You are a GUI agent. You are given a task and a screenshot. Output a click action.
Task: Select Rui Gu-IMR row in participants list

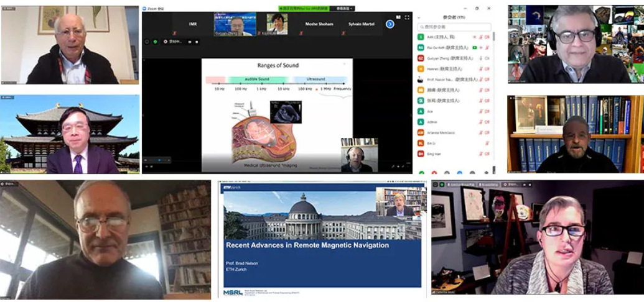(x=454, y=48)
